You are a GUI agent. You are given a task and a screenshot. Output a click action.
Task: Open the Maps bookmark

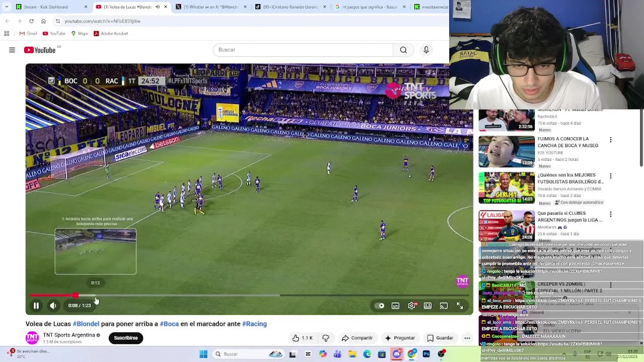coord(79,34)
